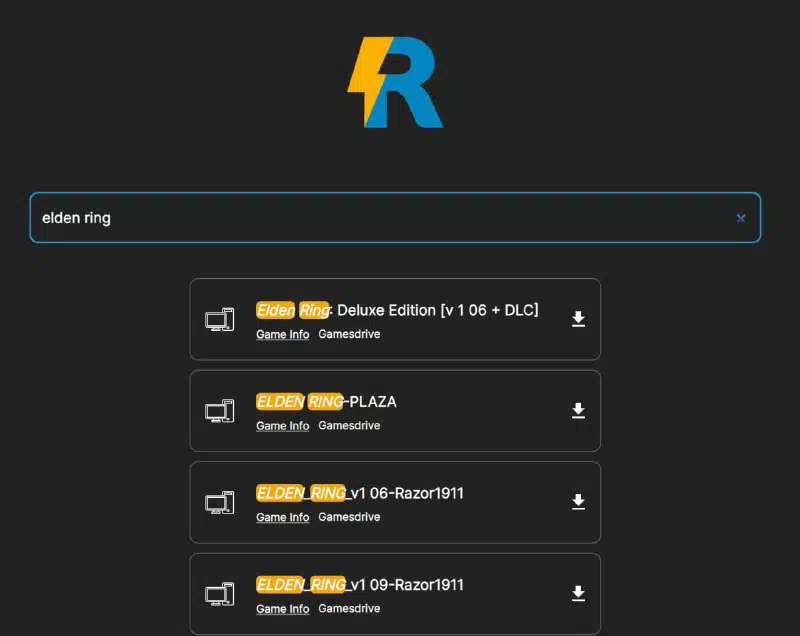Click device icon for Deluxe Edition result
This screenshot has width=800, height=636.
219,319
